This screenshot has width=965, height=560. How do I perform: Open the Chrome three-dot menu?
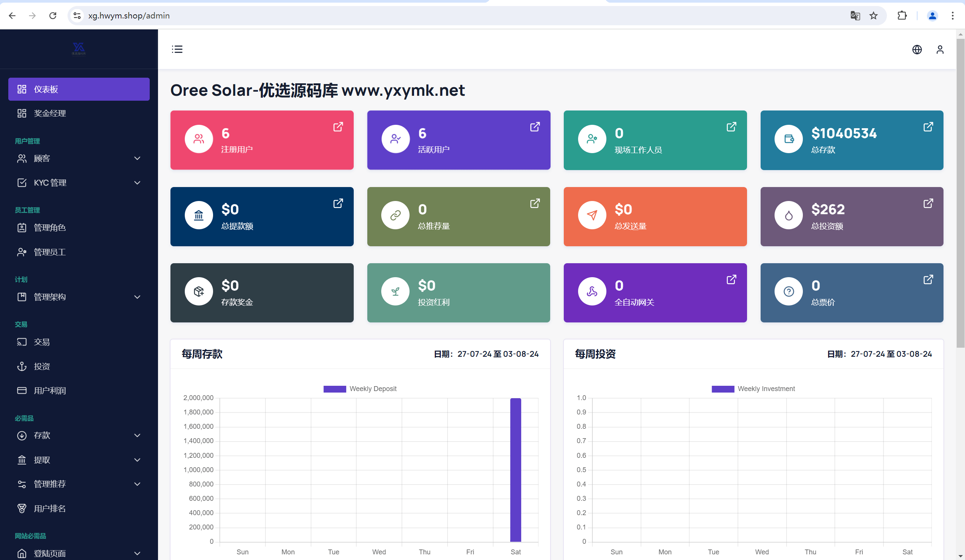point(952,16)
